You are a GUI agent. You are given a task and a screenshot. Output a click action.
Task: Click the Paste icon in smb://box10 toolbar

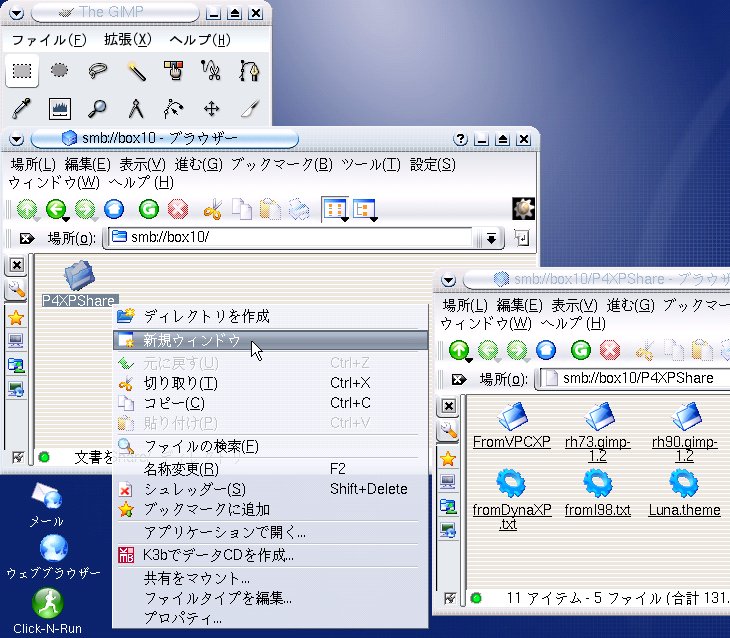point(270,209)
